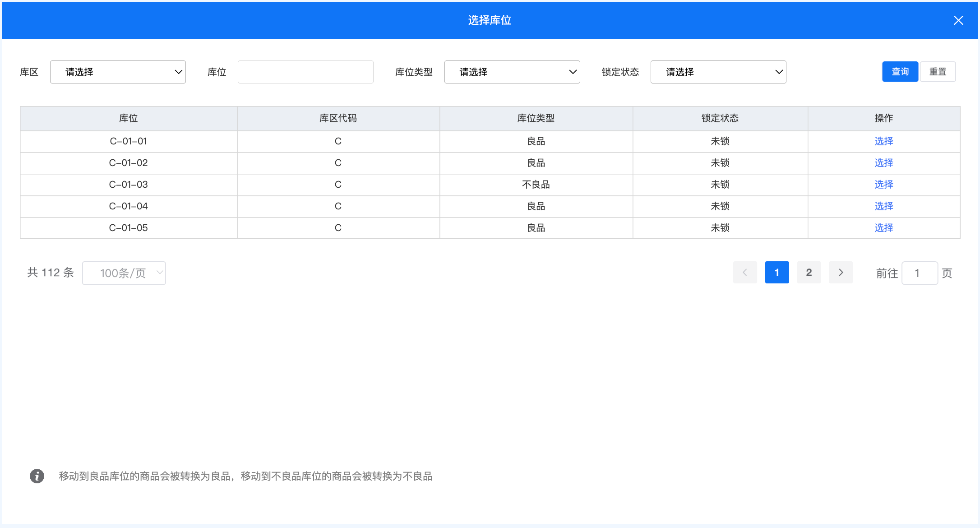Click page 1 in pagination

[777, 273]
